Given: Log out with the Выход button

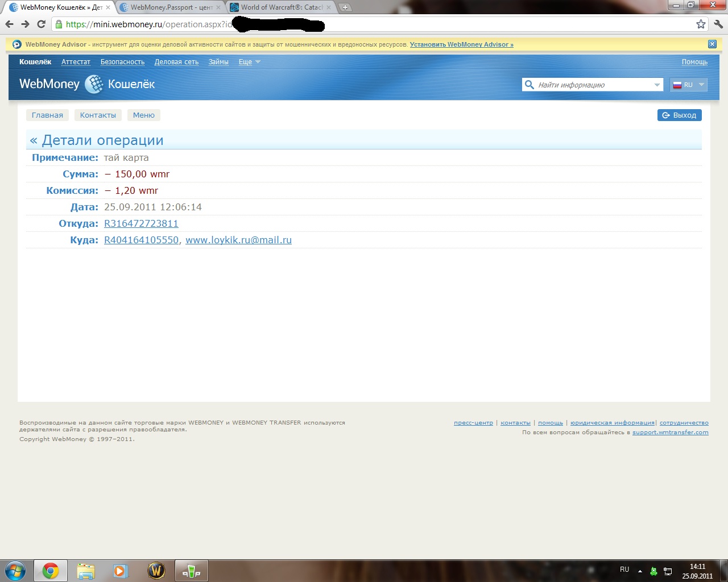Looking at the screenshot, I should click(x=680, y=115).
